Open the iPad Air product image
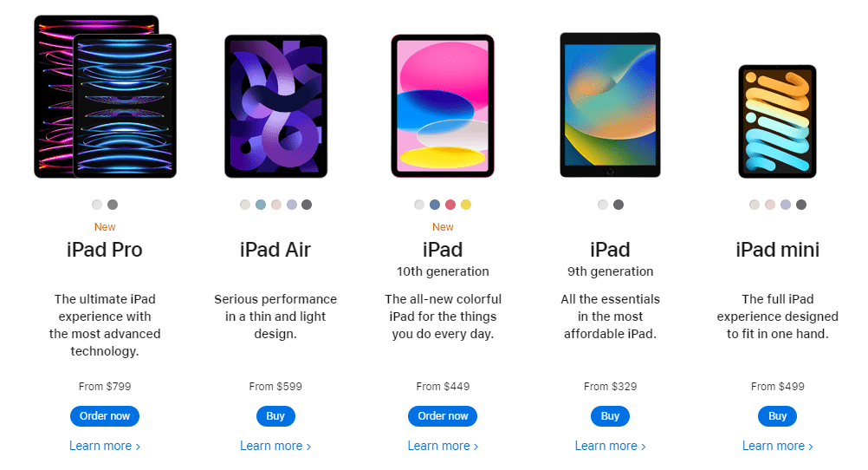 (x=275, y=106)
